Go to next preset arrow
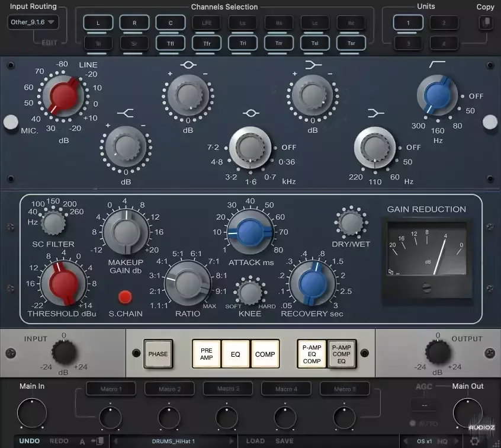This screenshot has width=501, height=448. pos(232,441)
